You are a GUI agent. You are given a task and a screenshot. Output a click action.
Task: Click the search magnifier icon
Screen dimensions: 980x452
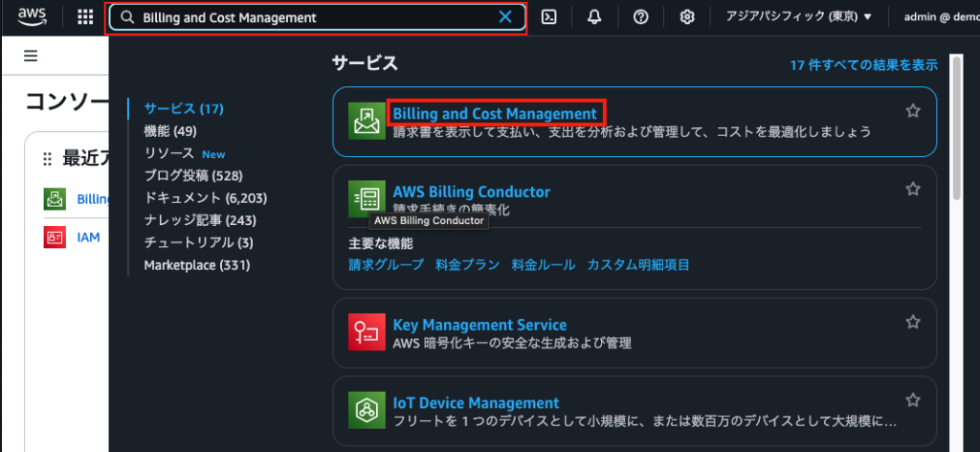pos(127,17)
